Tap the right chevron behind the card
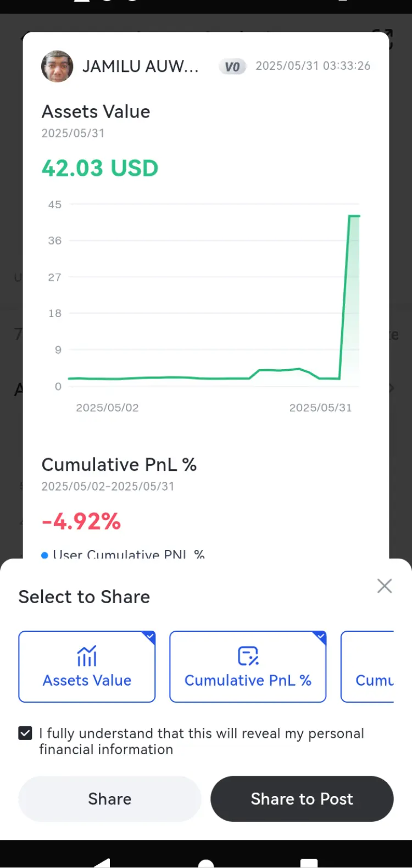 (x=392, y=388)
